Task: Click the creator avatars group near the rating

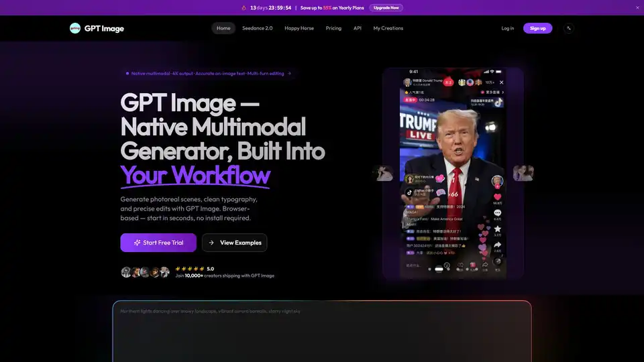Action: (x=145, y=272)
